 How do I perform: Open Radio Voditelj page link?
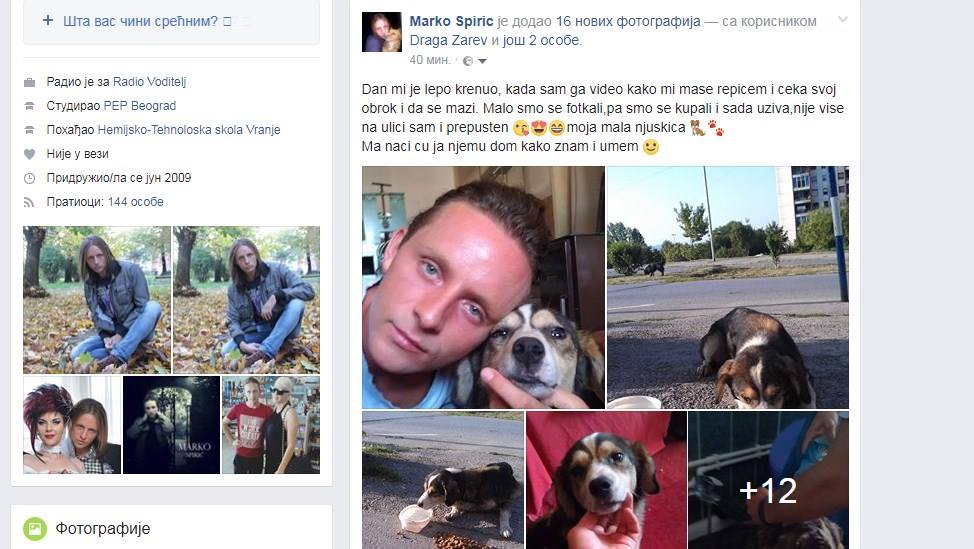pos(149,82)
